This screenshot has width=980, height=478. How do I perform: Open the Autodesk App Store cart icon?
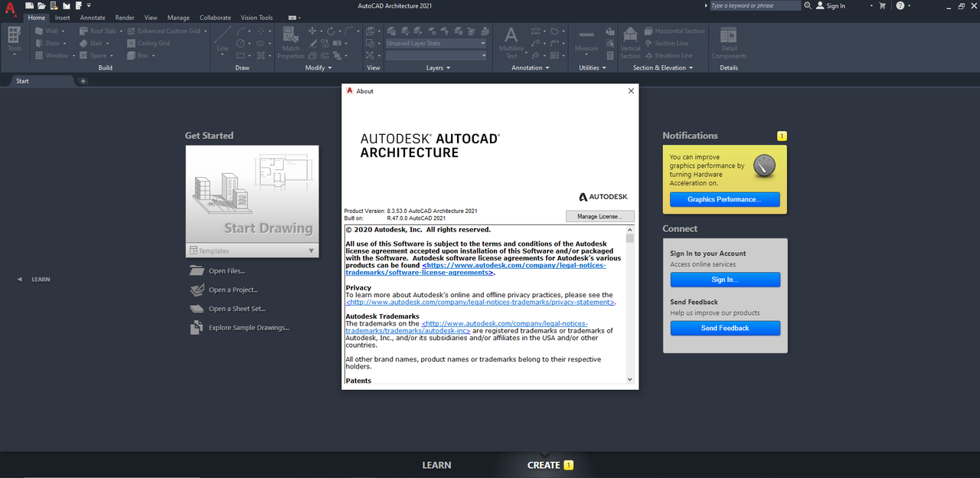(882, 5)
